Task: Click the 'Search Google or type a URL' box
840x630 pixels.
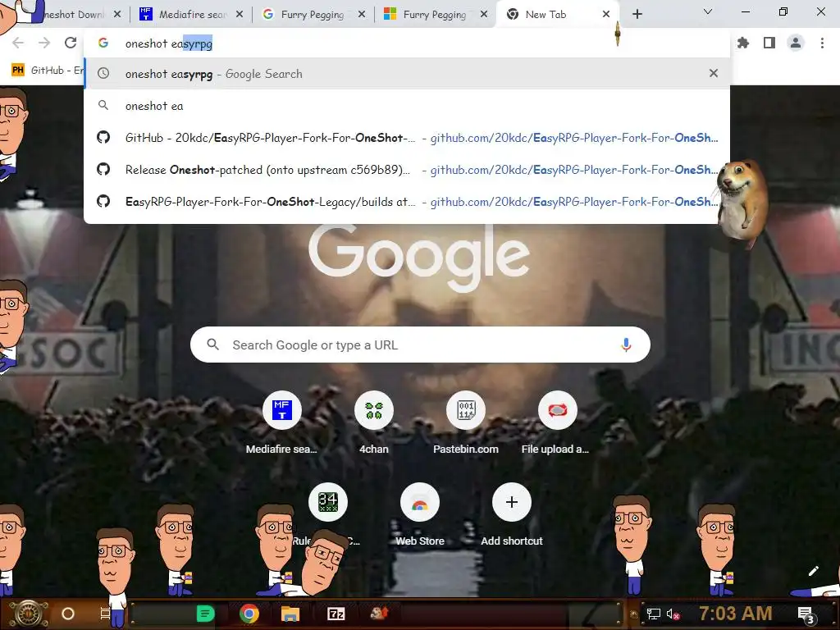Action: pos(420,345)
